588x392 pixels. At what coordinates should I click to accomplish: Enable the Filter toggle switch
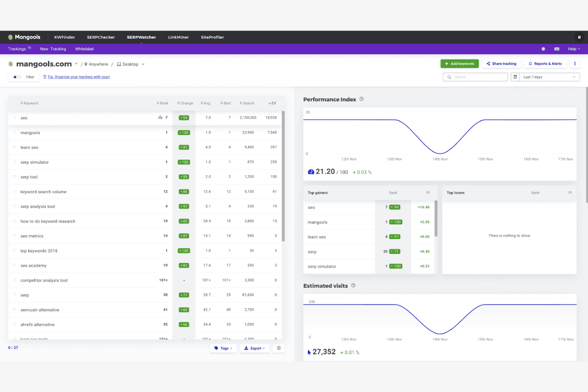pyautogui.click(x=15, y=77)
